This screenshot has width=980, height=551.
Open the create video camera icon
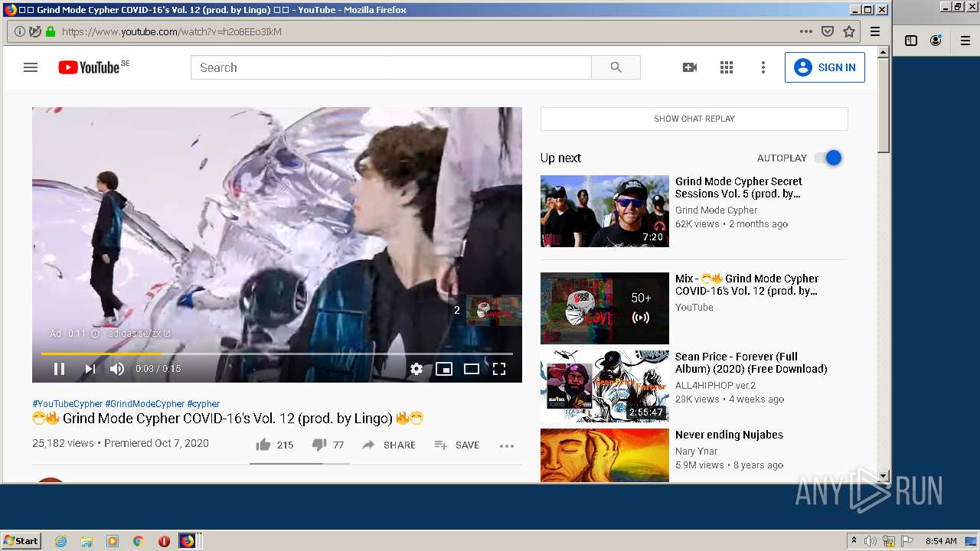click(690, 67)
